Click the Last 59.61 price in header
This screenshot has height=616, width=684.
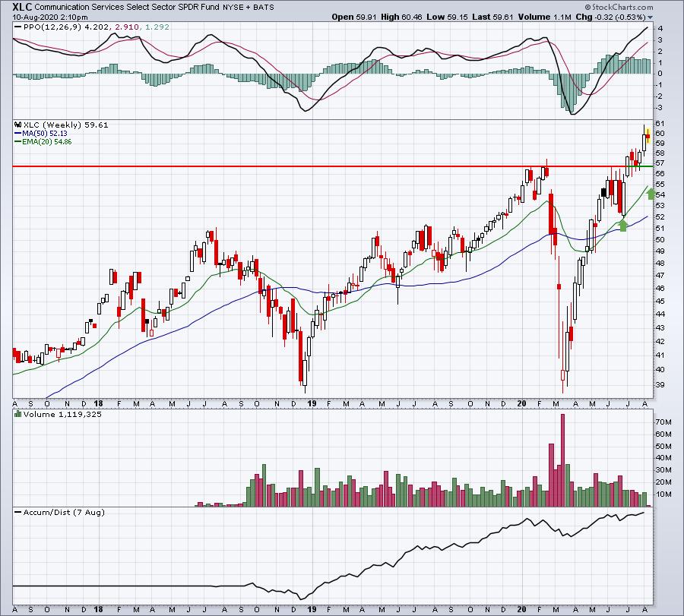pyautogui.click(x=492, y=17)
